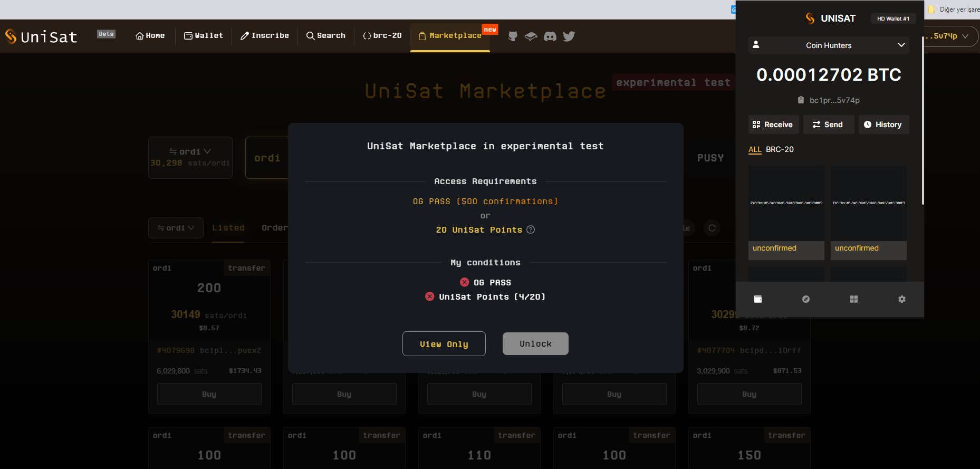This screenshot has width=980, height=469.
Task: Open the Diğer yer işaretleri bookmarks folder
Action: pos(954,9)
